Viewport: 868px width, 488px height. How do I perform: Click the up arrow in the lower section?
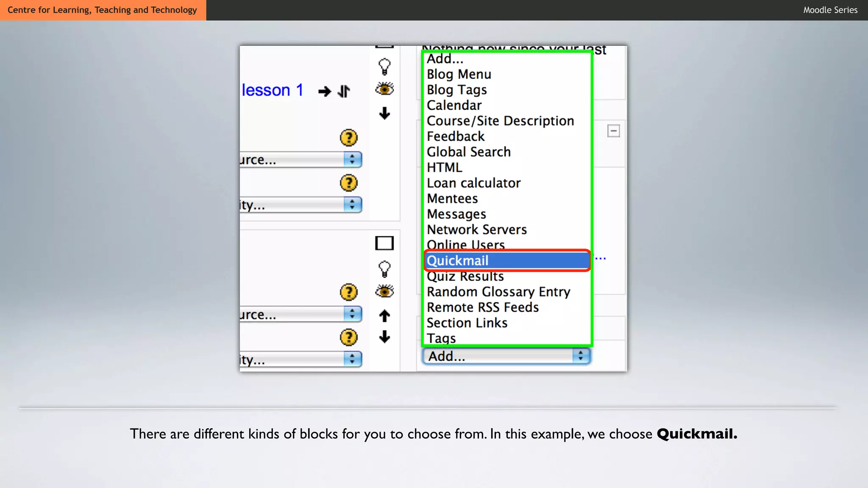click(x=384, y=316)
